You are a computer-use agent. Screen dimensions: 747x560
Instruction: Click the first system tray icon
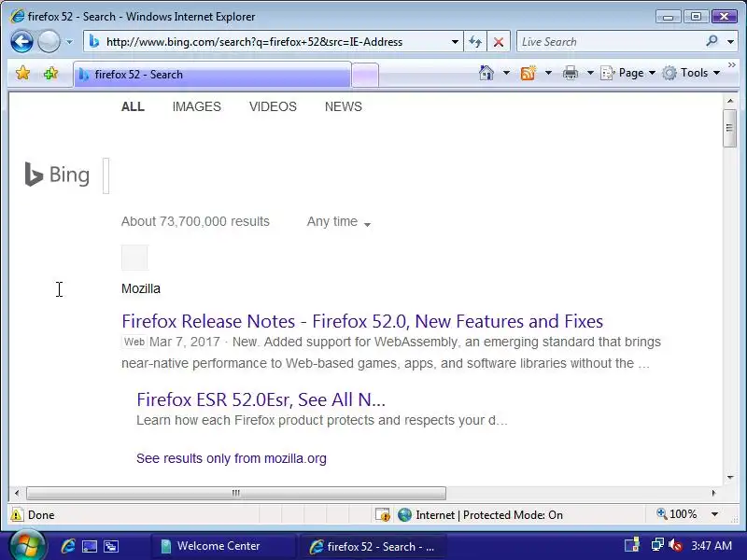[632, 545]
